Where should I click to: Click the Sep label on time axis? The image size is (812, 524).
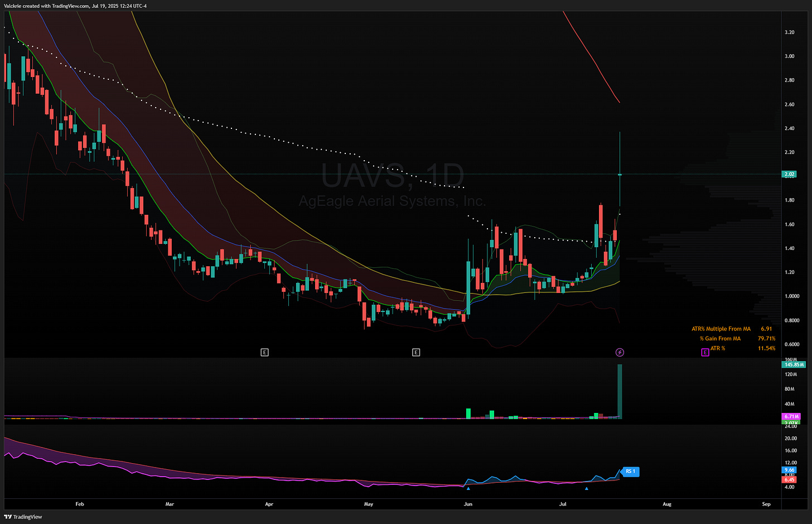pos(766,504)
